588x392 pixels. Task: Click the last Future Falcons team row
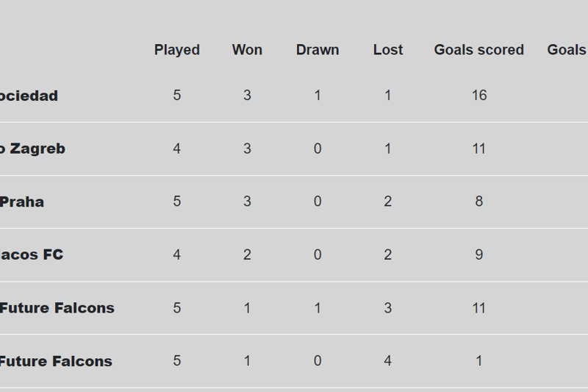click(x=56, y=361)
